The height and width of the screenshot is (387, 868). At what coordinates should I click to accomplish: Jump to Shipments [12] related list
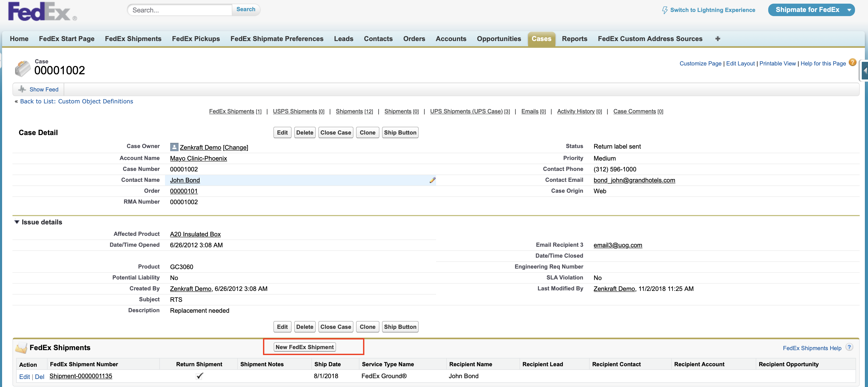[x=354, y=111]
